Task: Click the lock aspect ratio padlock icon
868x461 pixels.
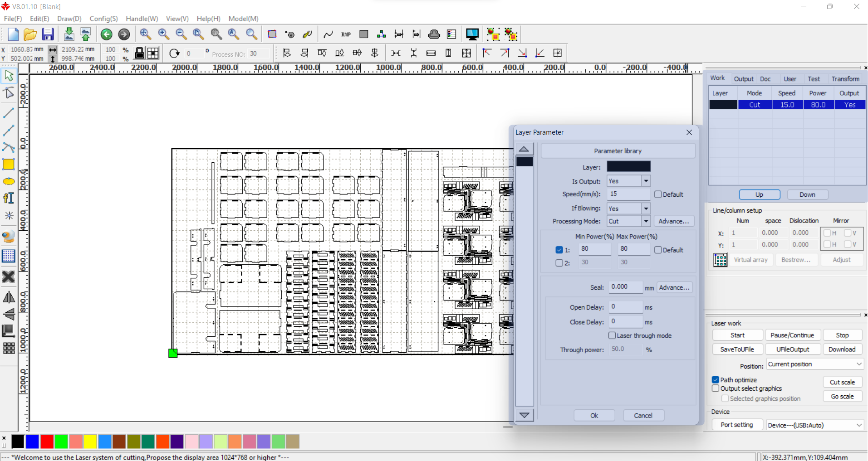Action: (x=140, y=53)
